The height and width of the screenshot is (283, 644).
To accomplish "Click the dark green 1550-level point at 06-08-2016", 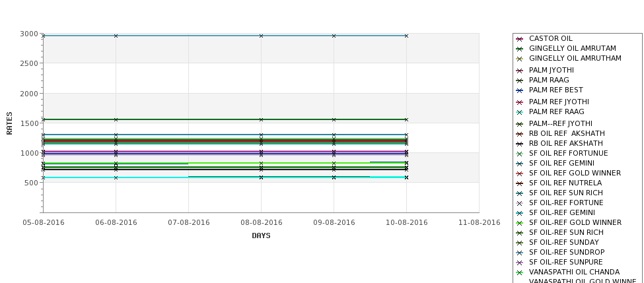I will click(x=116, y=120).
